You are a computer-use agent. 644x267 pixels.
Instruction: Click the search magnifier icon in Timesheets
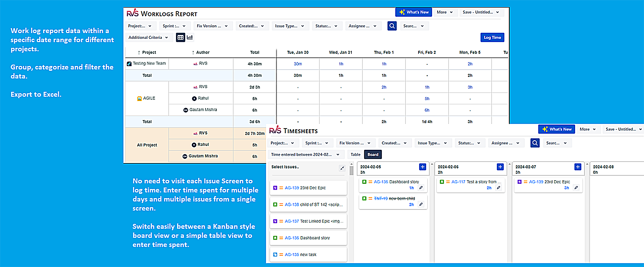tap(535, 143)
